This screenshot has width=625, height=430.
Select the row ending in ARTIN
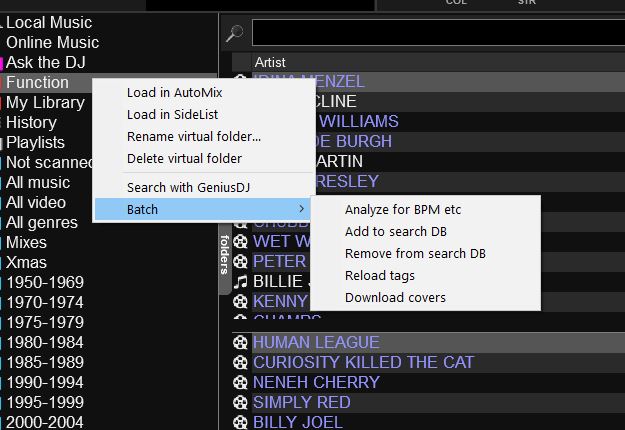[x=470, y=161]
